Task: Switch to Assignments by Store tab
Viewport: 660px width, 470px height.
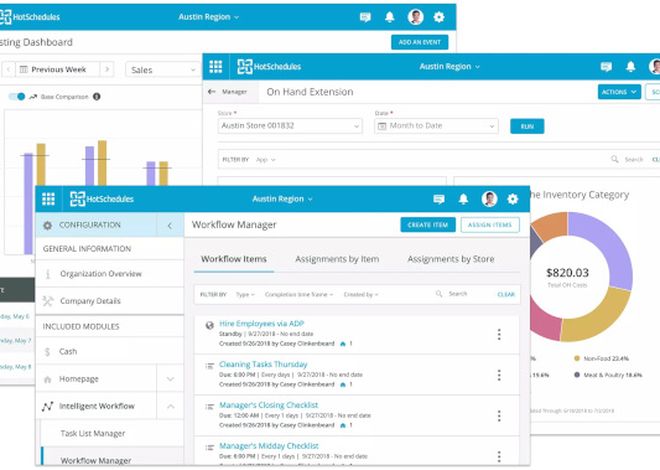Action: tap(450, 259)
